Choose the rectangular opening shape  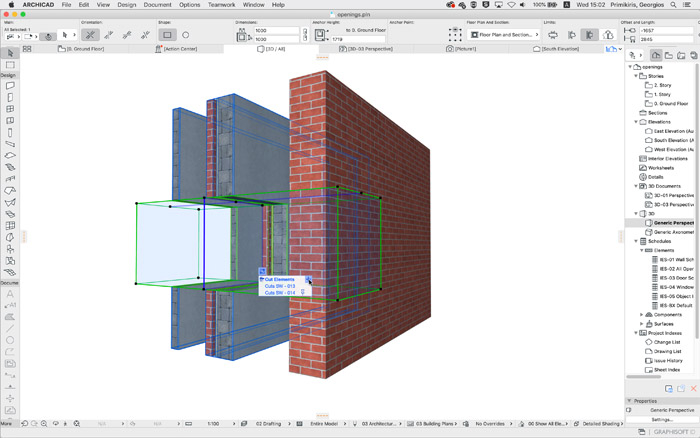[x=168, y=35]
